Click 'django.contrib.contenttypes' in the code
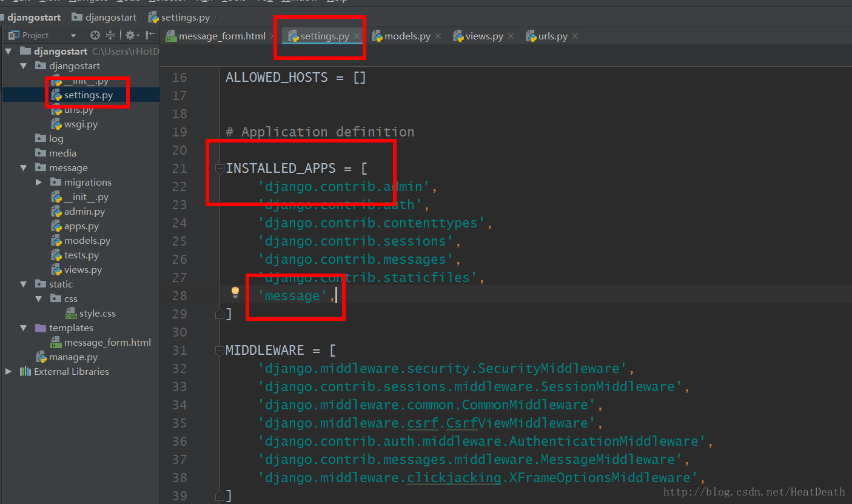The width and height of the screenshot is (852, 504). [372, 223]
